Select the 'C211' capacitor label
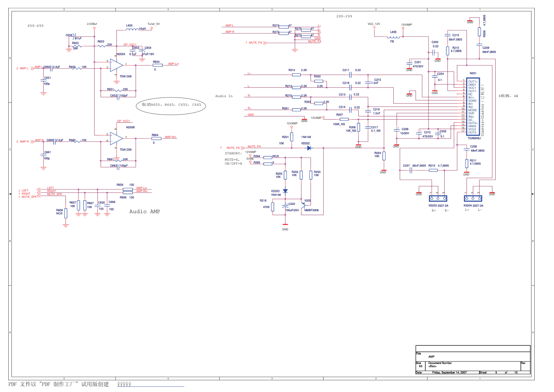Viewport: 554px width, 392px height. pos(346,70)
